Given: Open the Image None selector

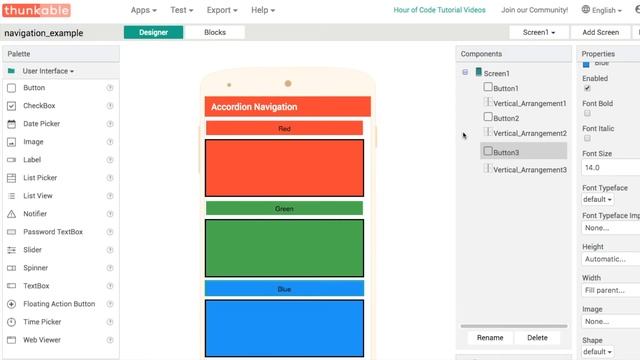Looking at the screenshot, I should pos(611,322).
